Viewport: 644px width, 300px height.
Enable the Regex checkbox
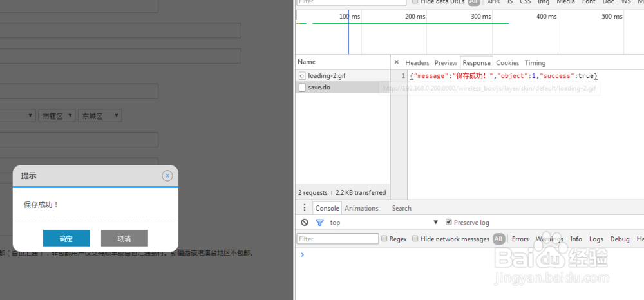[x=384, y=239]
